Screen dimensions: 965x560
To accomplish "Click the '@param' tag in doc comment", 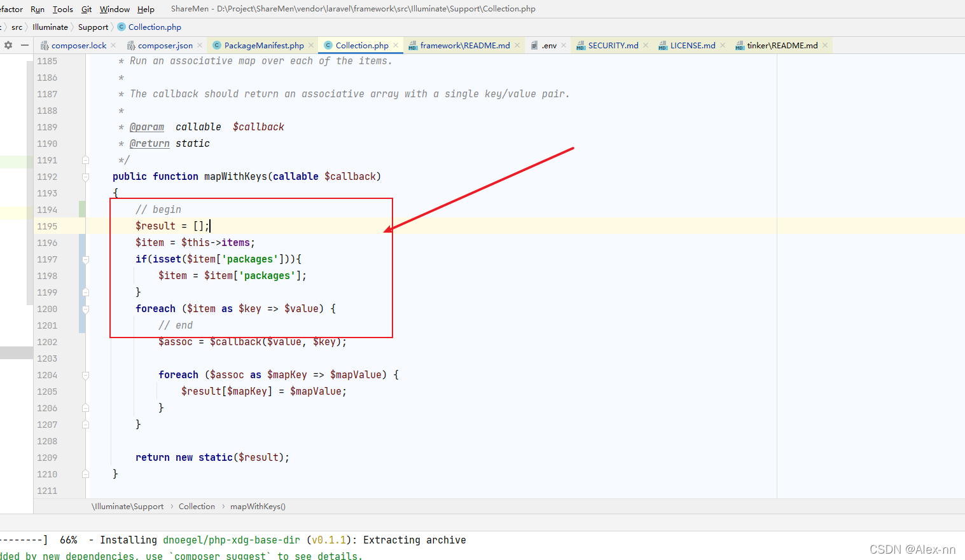I will [147, 127].
